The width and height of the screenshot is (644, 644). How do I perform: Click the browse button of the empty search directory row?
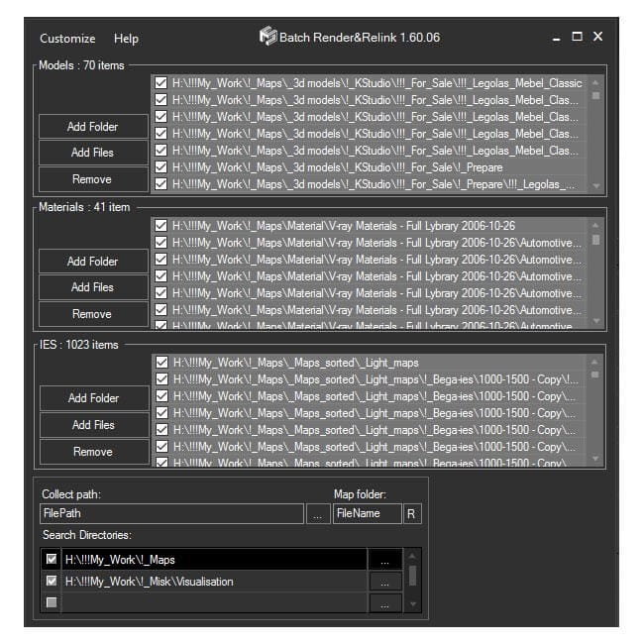click(x=384, y=602)
